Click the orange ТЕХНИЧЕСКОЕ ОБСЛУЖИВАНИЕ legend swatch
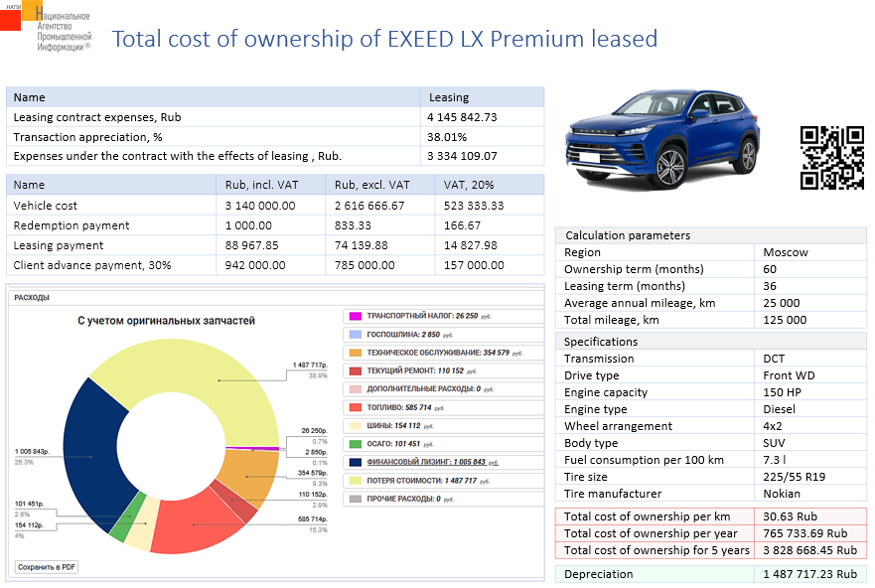 point(355,353)
